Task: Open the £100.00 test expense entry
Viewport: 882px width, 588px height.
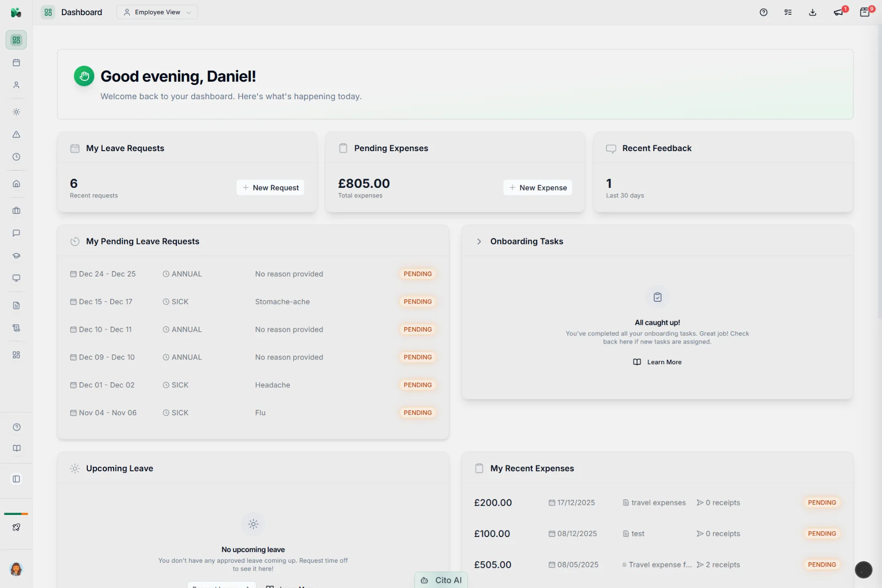Action: [657, 534]
